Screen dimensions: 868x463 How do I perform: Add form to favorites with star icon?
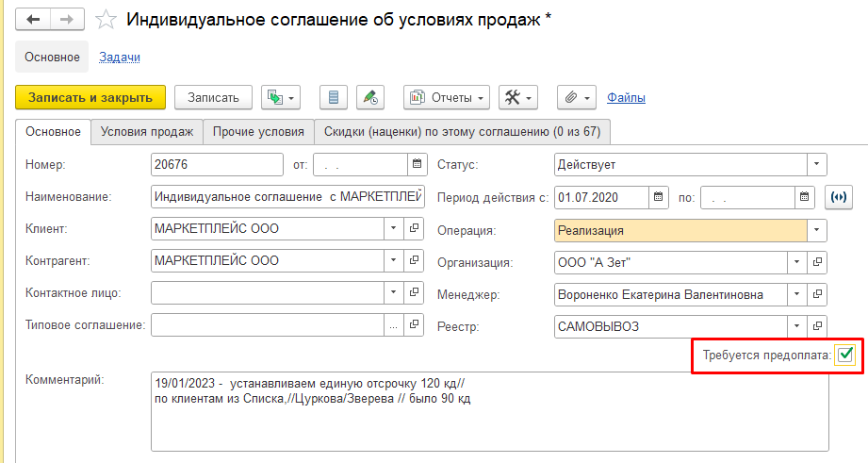(x=107, y=20)
